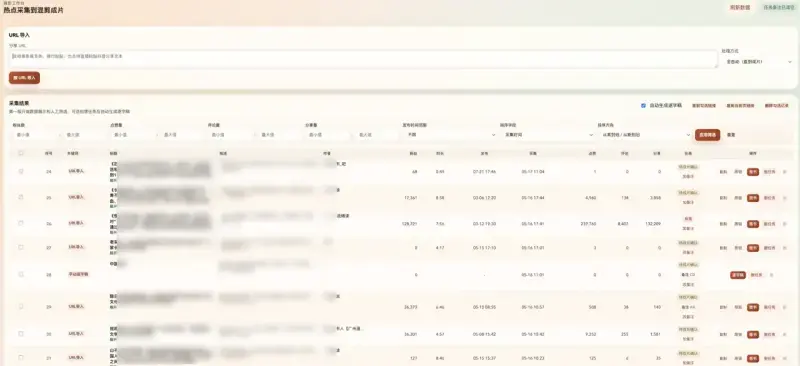Click the play count 17,361 cell
The width and height of the screenshot is (800, 366).
[410, 198]
